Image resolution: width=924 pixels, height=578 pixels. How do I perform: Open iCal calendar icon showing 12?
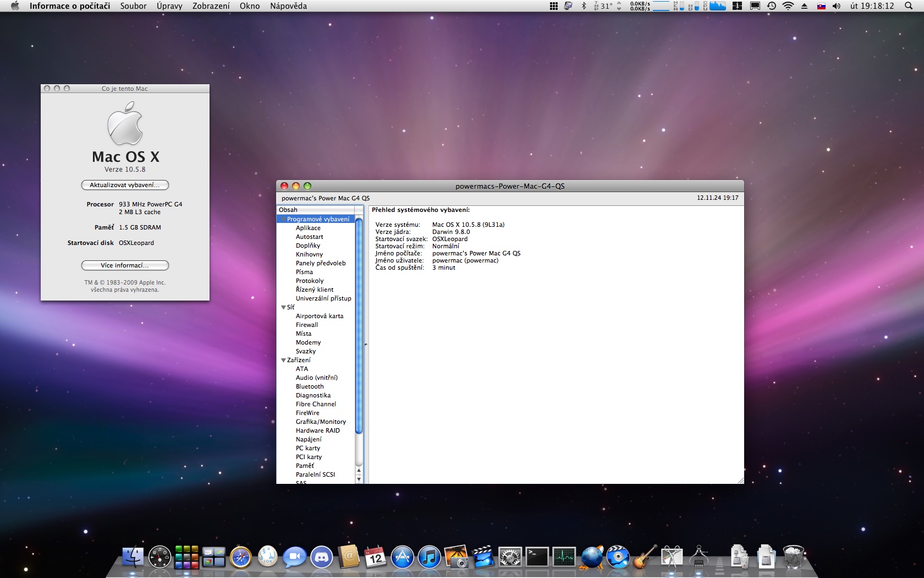(376, 557)
